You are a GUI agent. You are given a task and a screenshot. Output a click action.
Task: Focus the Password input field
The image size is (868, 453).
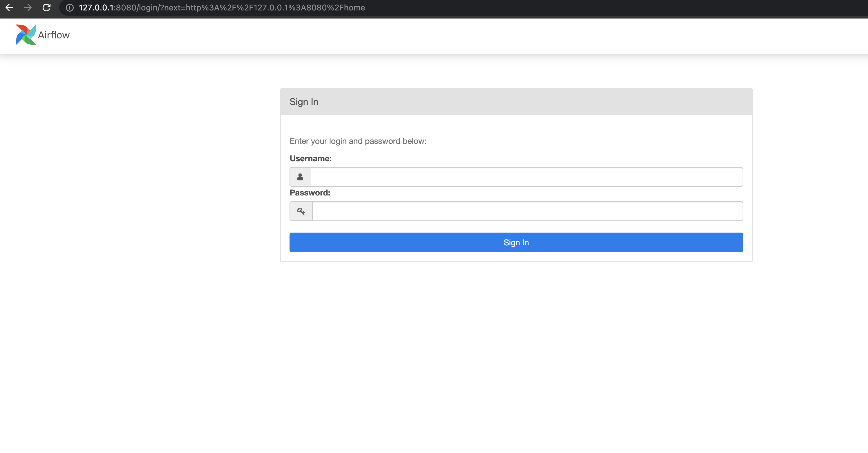click(x=527, y=211)
